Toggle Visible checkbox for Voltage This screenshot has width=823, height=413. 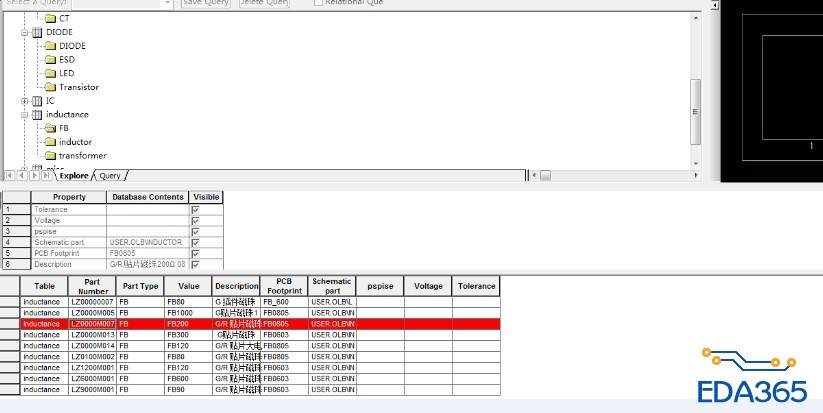click(x=195, y=221)
